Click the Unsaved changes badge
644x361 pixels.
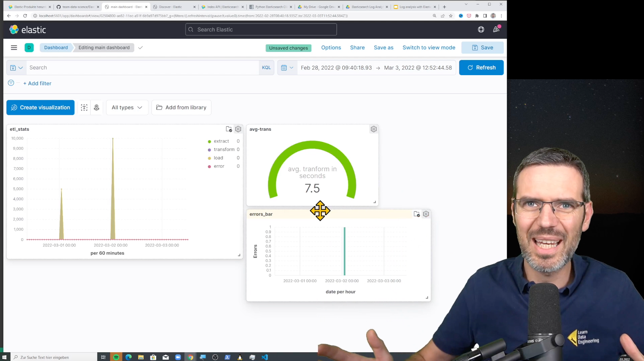pos(289,48)
